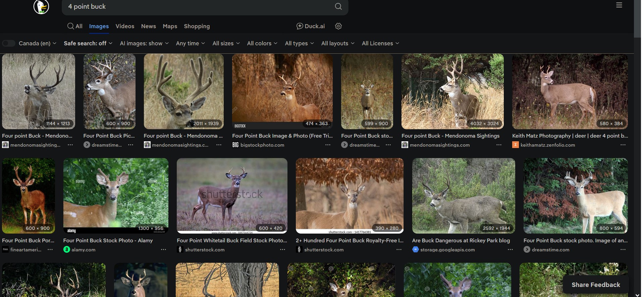Viewport: 644px width, 297px height.
Task: Expand the Any time filter
Action: pos(191,43)
